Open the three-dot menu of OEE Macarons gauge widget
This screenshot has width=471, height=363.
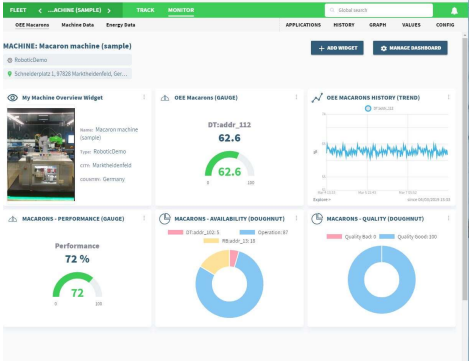point(297,97)
